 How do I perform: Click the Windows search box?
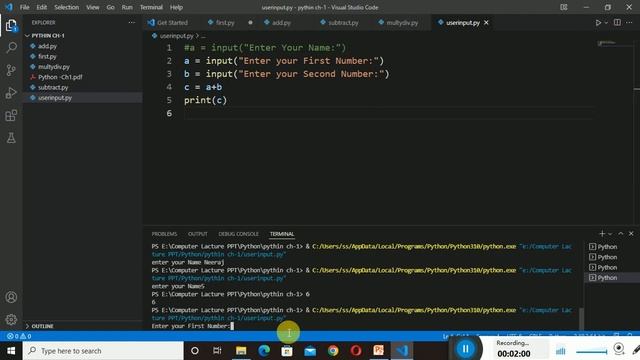103,351
